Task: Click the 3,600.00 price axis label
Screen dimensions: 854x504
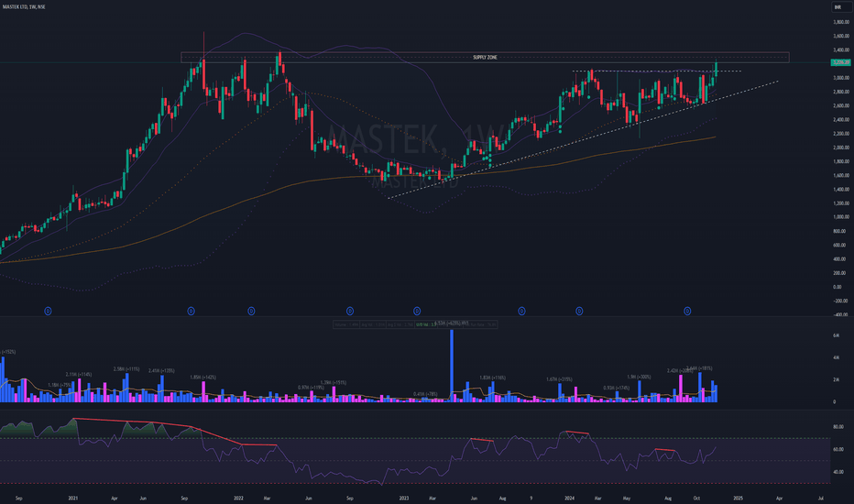Action: (841, 37)
